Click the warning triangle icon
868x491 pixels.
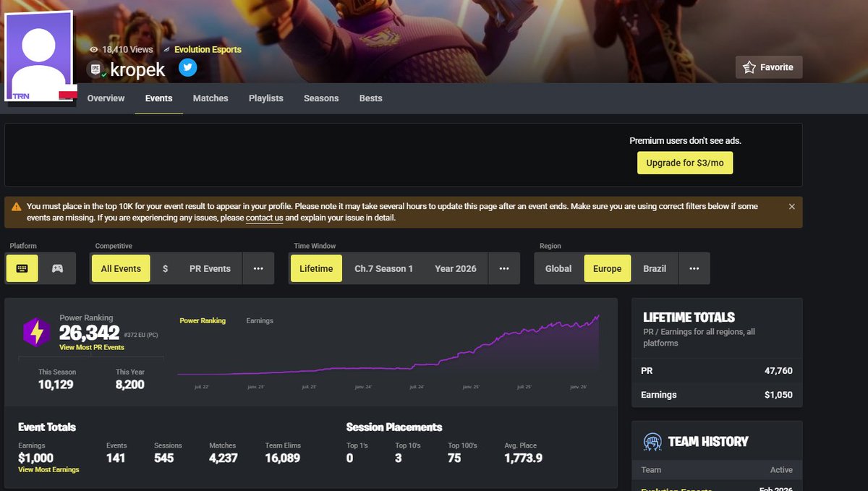[17, 206]
